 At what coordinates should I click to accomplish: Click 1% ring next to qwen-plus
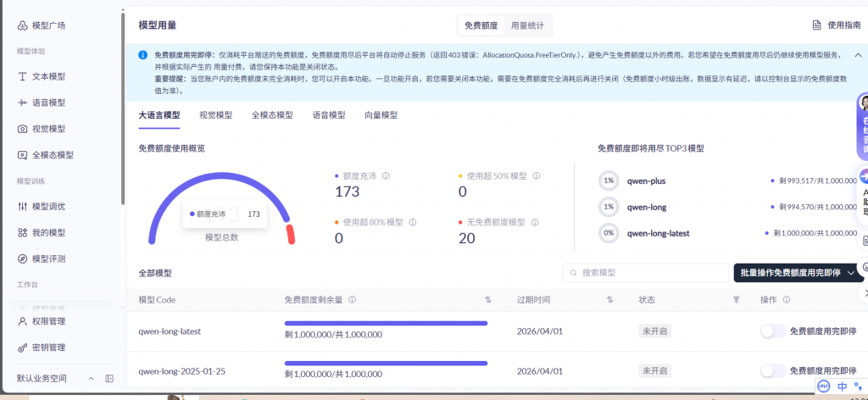pos(609,181)
